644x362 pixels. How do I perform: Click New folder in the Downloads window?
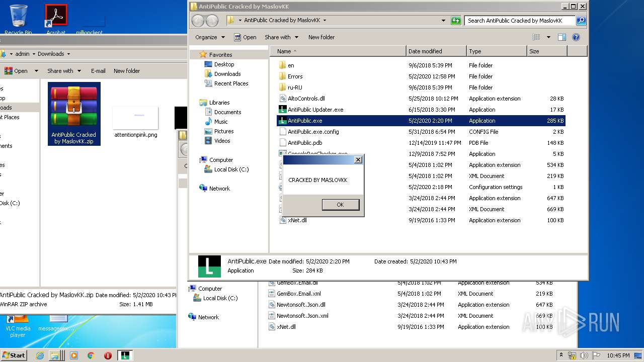(x=127, y=71)
